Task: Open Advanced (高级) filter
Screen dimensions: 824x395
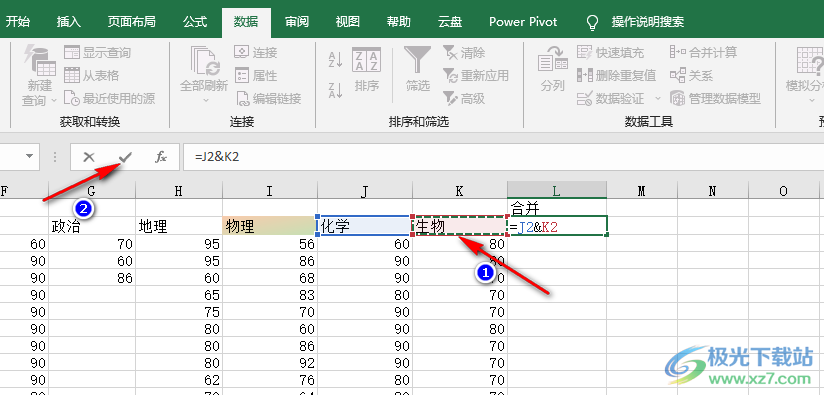Action: coord(465,98)
